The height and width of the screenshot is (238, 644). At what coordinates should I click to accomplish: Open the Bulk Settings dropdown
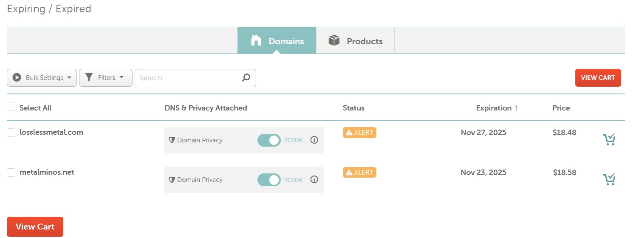click(x=42, y=78)
